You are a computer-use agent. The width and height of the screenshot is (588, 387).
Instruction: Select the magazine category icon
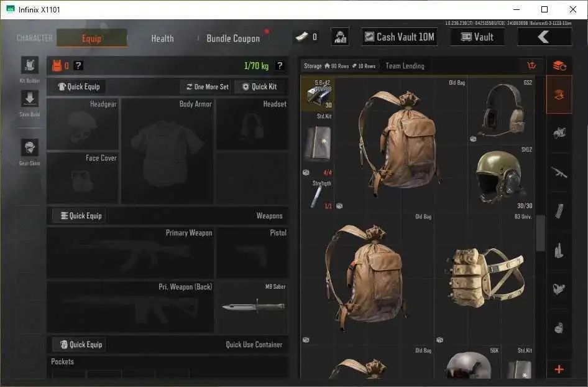tap(559, 212)
